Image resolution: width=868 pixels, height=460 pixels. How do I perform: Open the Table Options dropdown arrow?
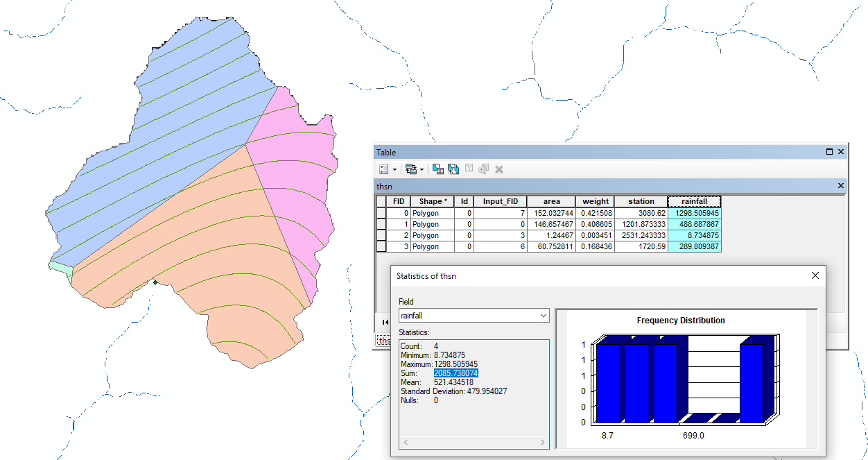[x=395, y=169]
